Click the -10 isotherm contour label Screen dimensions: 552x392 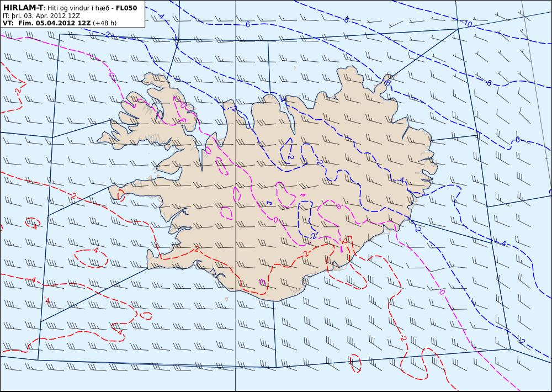point(467,24)
